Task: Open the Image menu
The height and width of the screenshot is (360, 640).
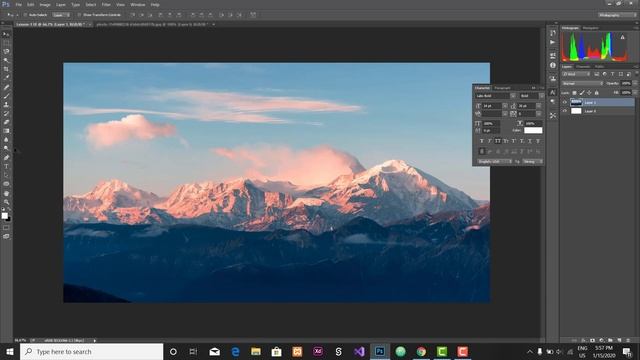Action: (x=45, y=4)
